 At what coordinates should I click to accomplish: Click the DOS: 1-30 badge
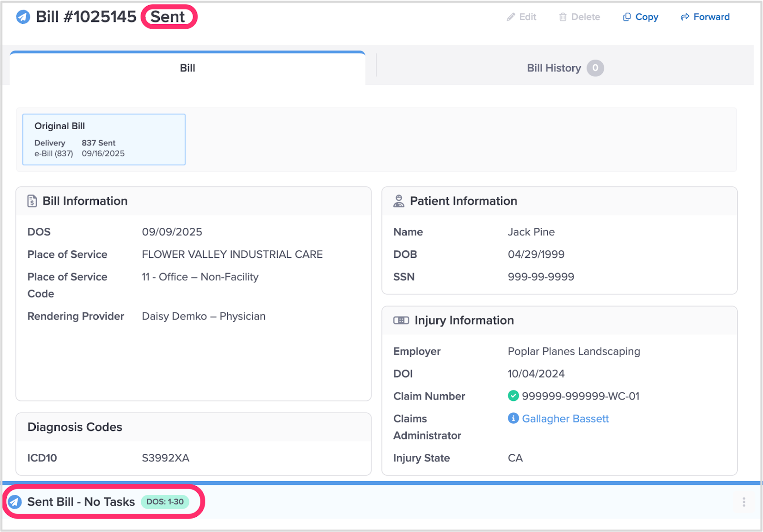(165, 502)
